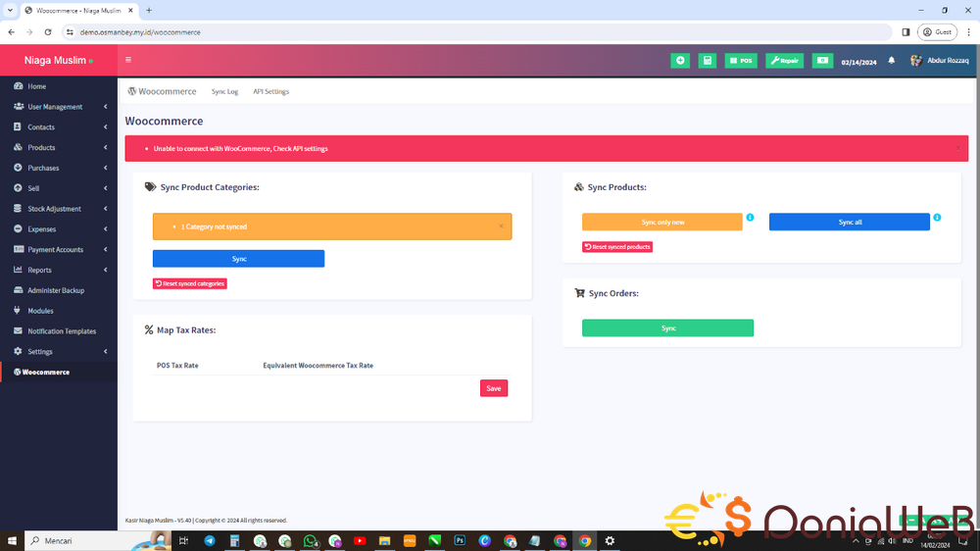Select Woocommerce in sidebar

(59, 373)
